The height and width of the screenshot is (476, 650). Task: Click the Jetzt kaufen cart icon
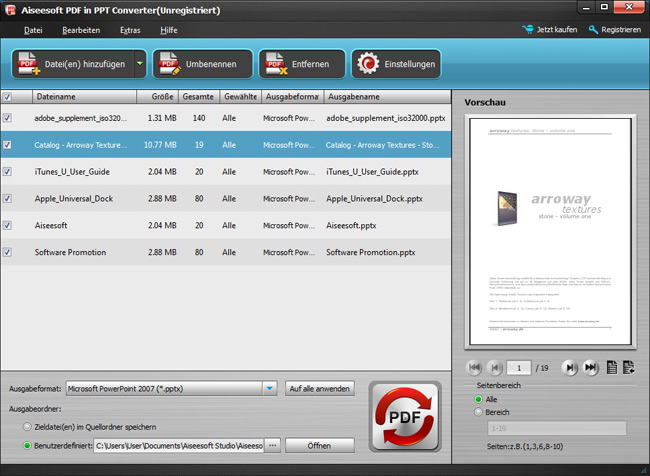pyautogui.click(x=528, y=29)
